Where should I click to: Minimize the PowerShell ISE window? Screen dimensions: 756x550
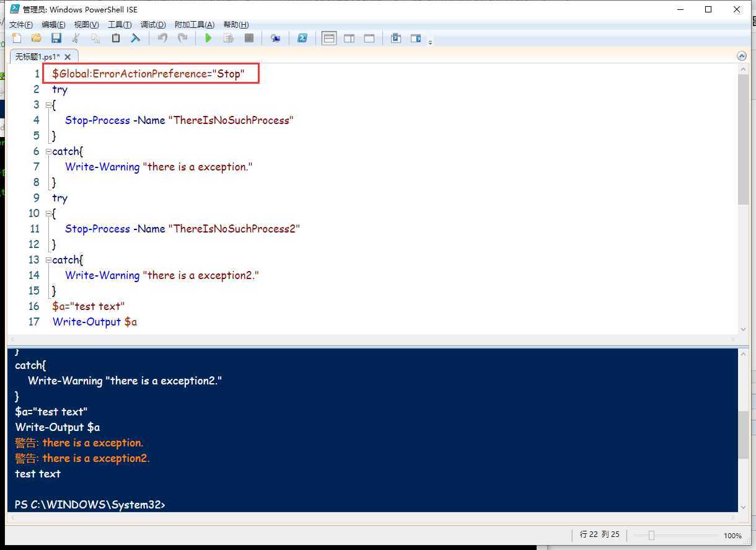pos(680,9)
